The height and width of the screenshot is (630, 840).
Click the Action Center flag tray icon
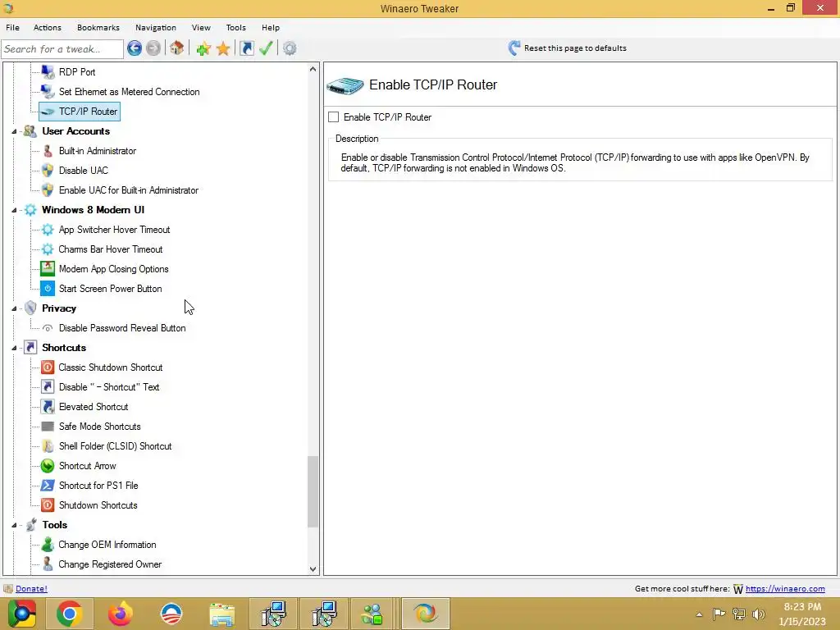pyautogui.click(x=719, y=614)
